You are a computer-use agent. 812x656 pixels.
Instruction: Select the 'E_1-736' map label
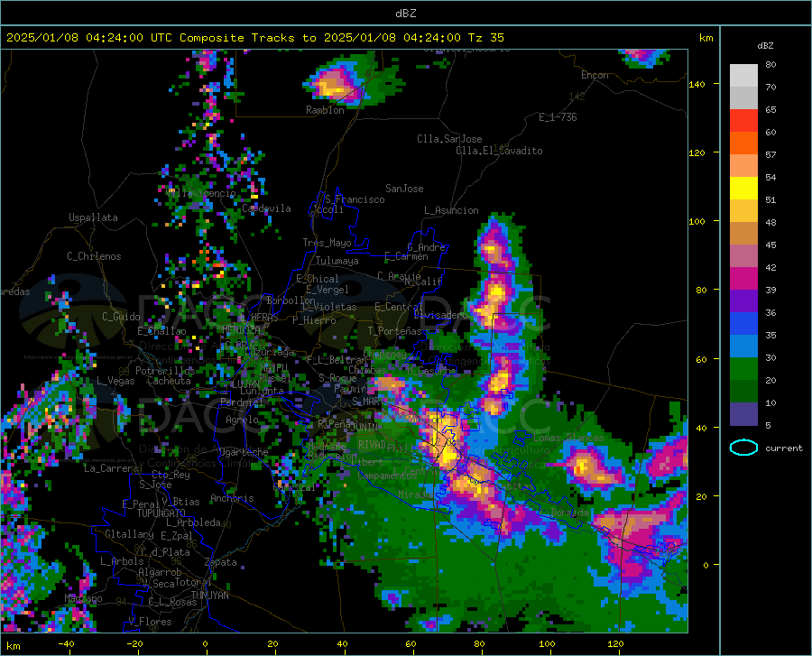[558, 117]
